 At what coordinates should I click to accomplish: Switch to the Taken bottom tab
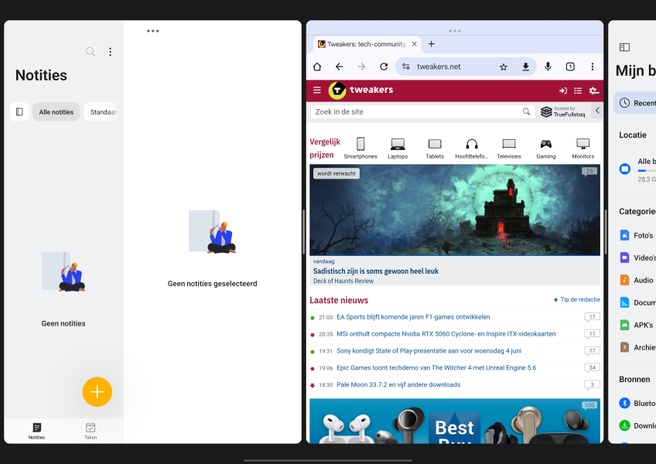90,431
